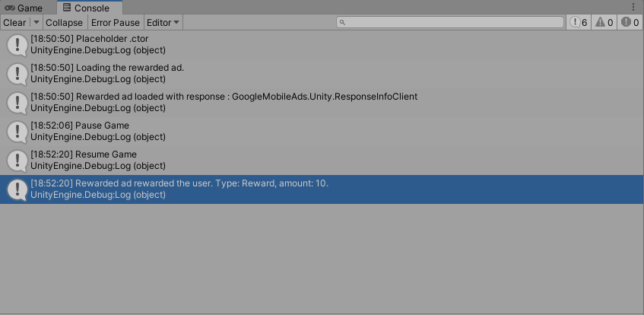Open the Clear options dropdown arrow
Screen dimensions: 644x315
point(36,23)
